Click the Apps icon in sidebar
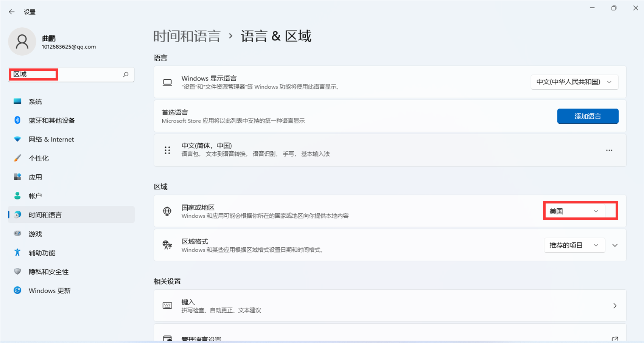This screenshot has height=343, width=644. [x=17, y=177]
